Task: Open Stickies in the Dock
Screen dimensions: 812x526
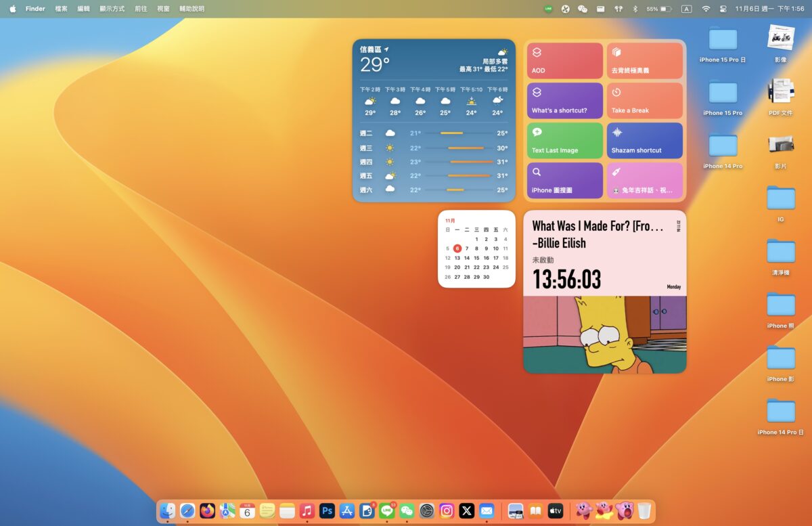Action: click(267, 510)
